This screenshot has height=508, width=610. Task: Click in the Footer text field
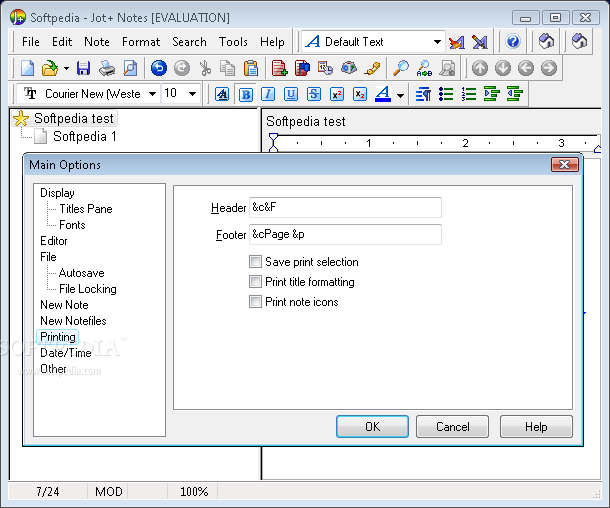click(x=345, y=234)
